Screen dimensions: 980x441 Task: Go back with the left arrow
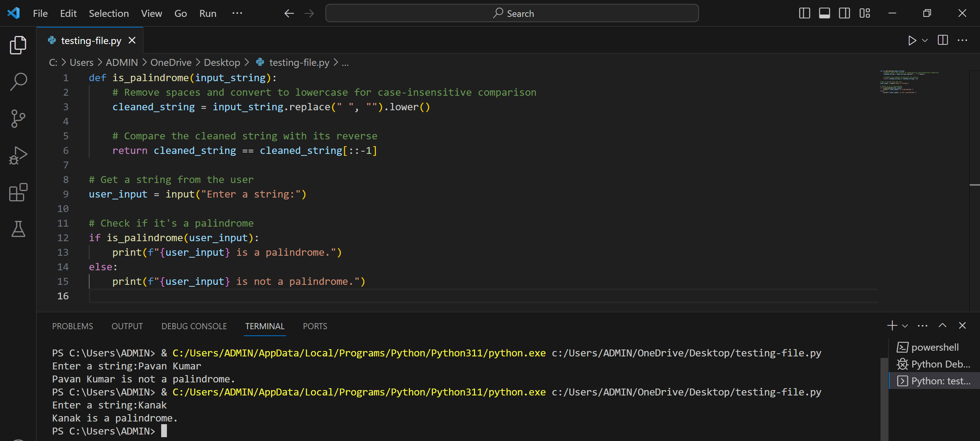pyautogui.click(x=289, y=13)
